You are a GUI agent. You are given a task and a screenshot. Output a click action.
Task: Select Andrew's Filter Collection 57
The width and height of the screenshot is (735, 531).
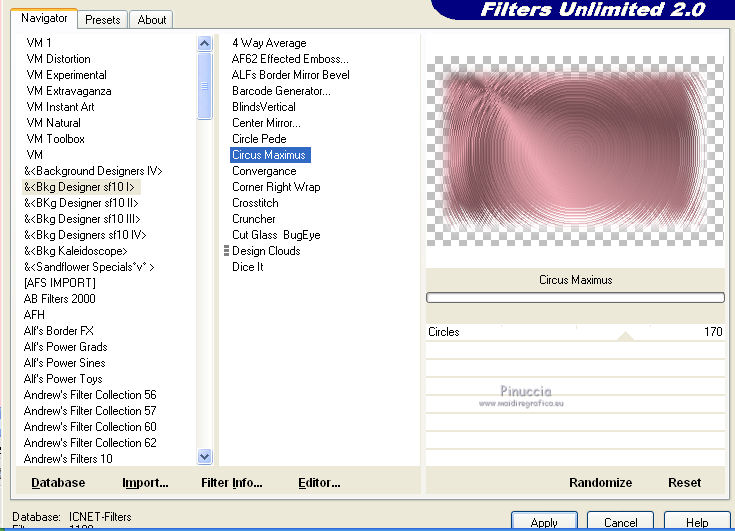coord(90,411)
